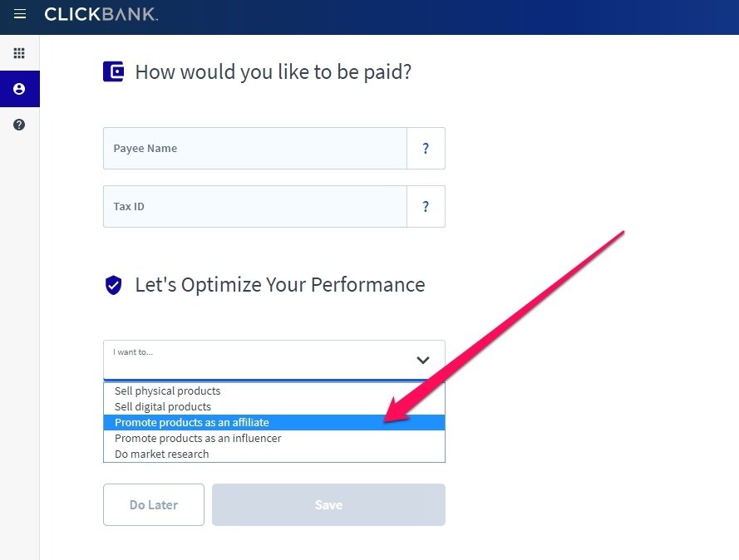
Task: Open the apps grid icon in sidebar
Action: (19, 53)
